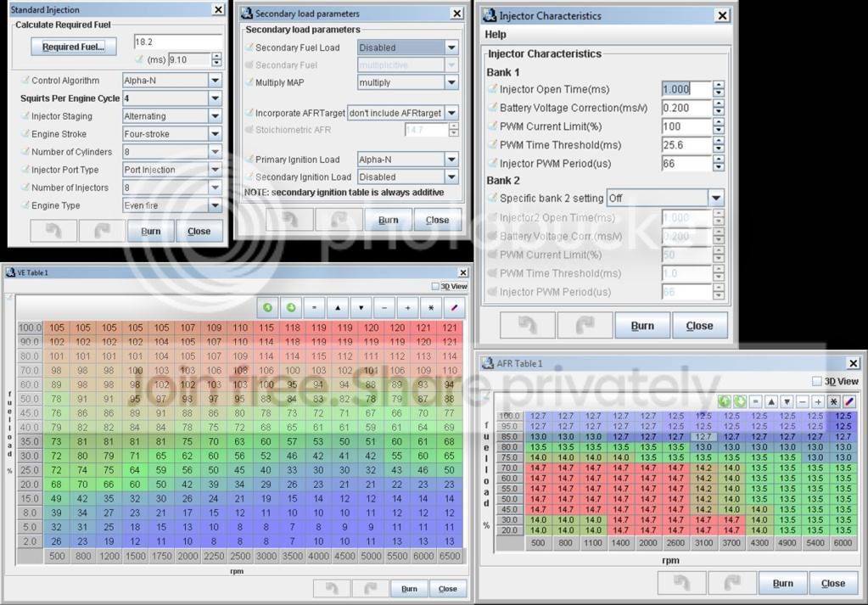
Task: Click the asterisk scale icon in VE Table 1
Action: [x=431, y=308]
